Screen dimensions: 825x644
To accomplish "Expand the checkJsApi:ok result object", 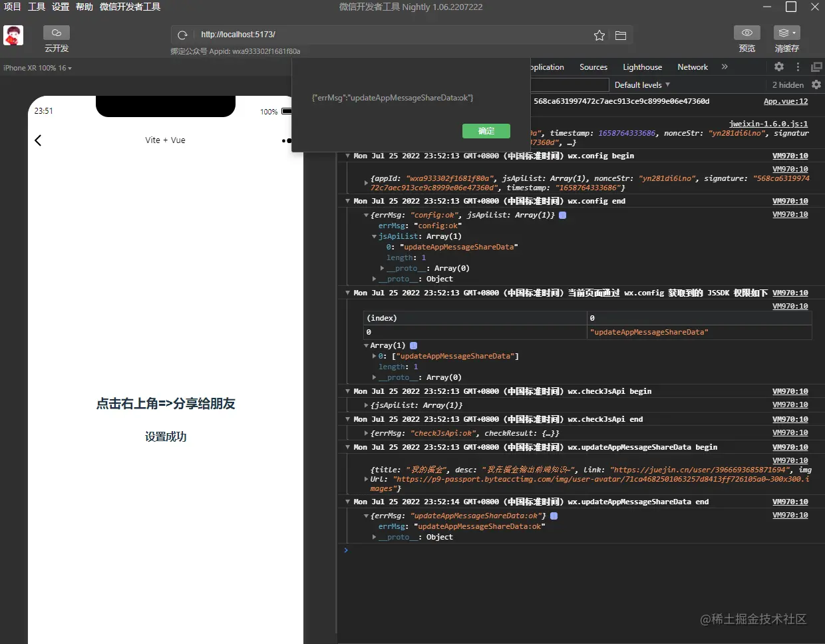I will pyautogui.click(x=366, y=433).
